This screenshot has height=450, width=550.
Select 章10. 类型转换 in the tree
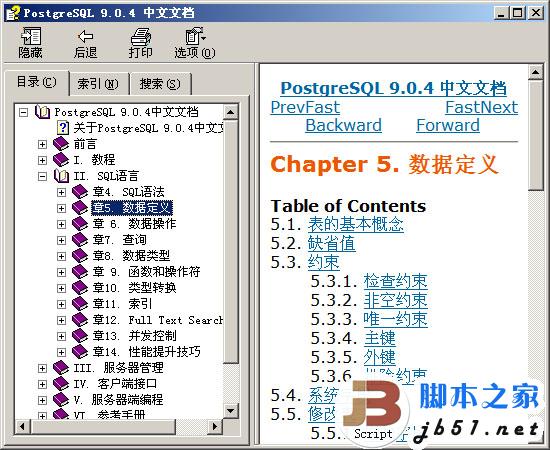point(134,288)
